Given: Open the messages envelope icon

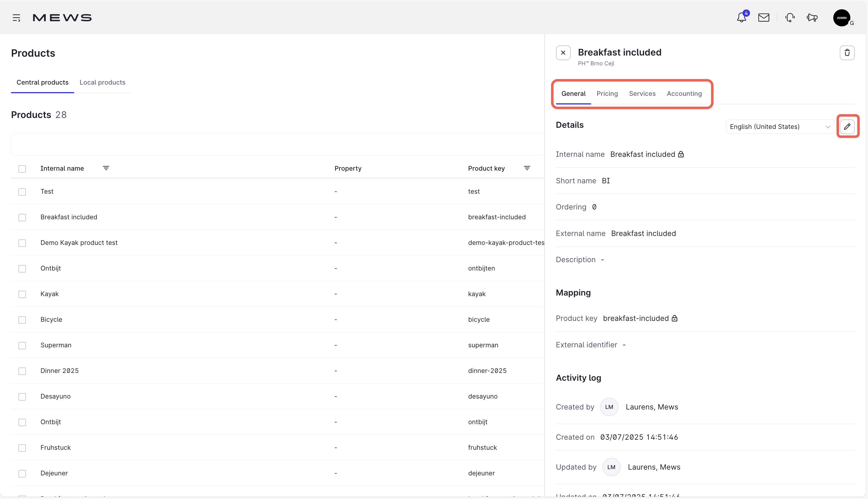Looking at the screenshot, I should point(764,18).
